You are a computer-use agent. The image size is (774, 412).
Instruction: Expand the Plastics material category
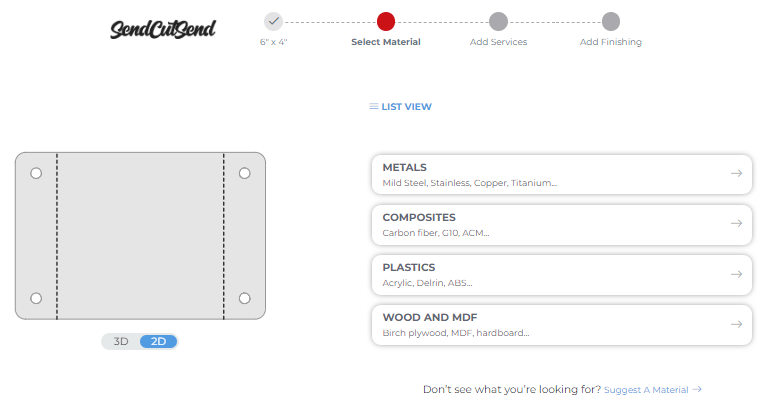[540, 274]
